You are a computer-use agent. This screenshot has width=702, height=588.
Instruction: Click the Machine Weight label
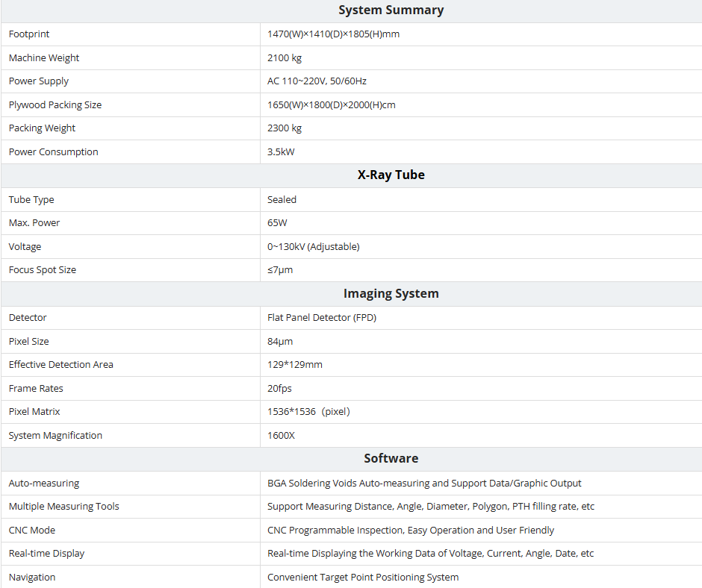click(44, 58)
